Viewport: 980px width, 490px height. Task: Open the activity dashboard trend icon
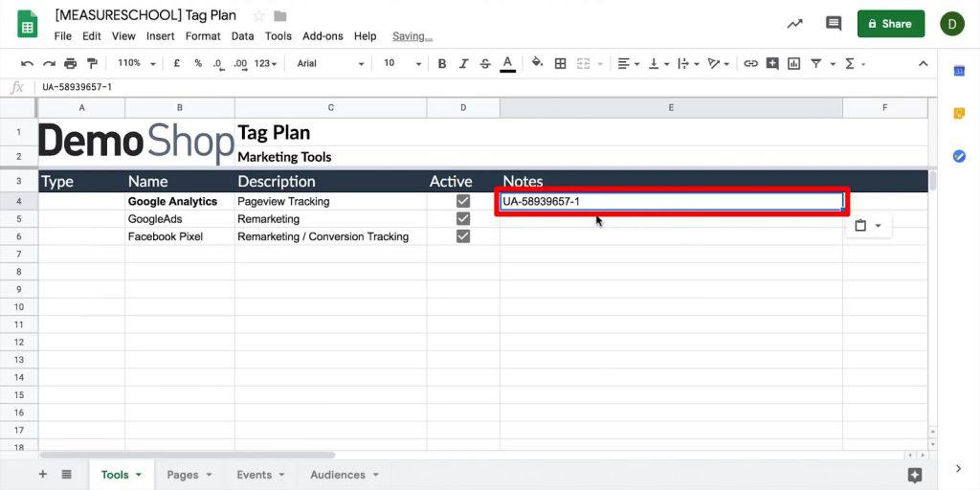[x=795, y=24]
